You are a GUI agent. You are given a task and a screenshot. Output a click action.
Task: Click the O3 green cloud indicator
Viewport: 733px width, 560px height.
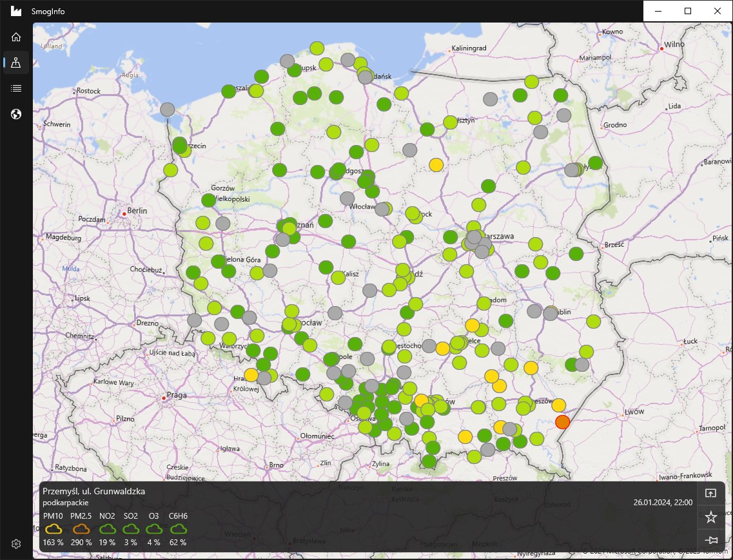click(153, 529)
